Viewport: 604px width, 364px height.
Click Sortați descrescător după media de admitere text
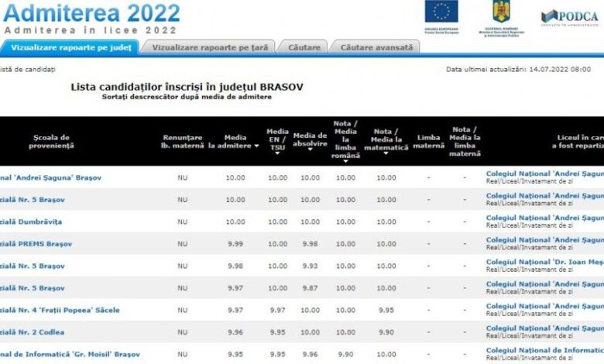point(187,97)
